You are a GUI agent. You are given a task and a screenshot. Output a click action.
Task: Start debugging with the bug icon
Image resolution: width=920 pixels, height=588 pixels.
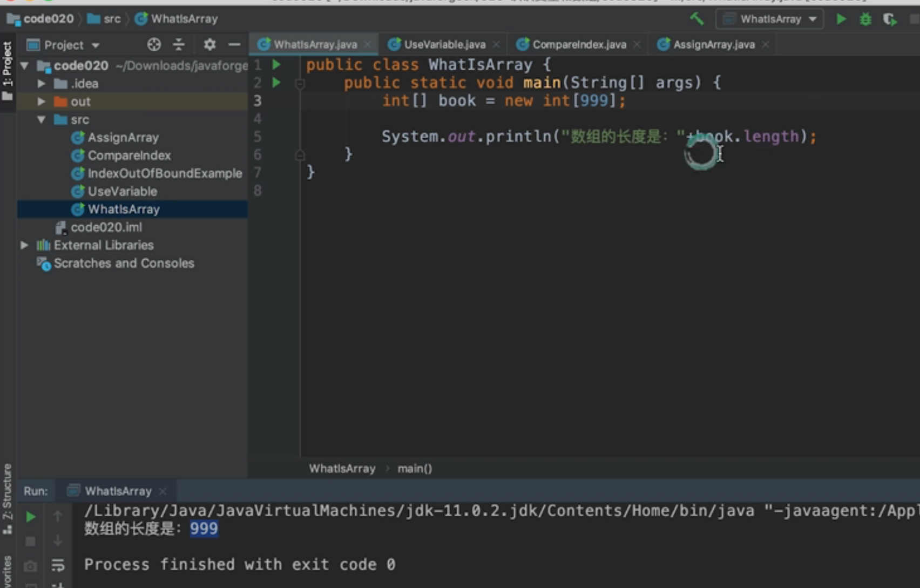pos(865,19)
